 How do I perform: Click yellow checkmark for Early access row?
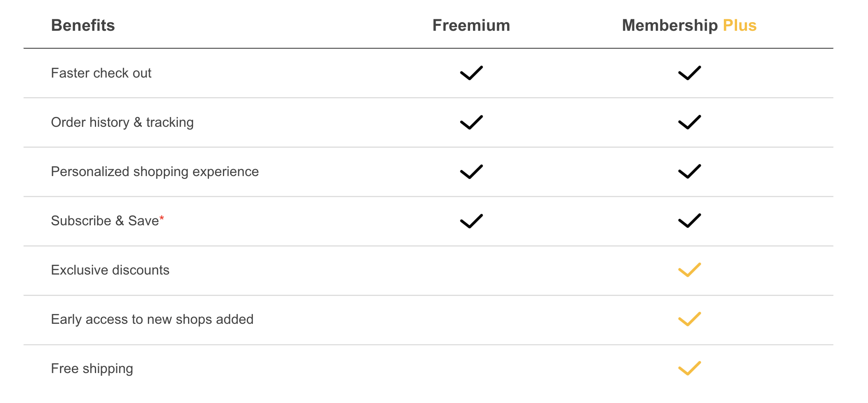coord(689,319)
